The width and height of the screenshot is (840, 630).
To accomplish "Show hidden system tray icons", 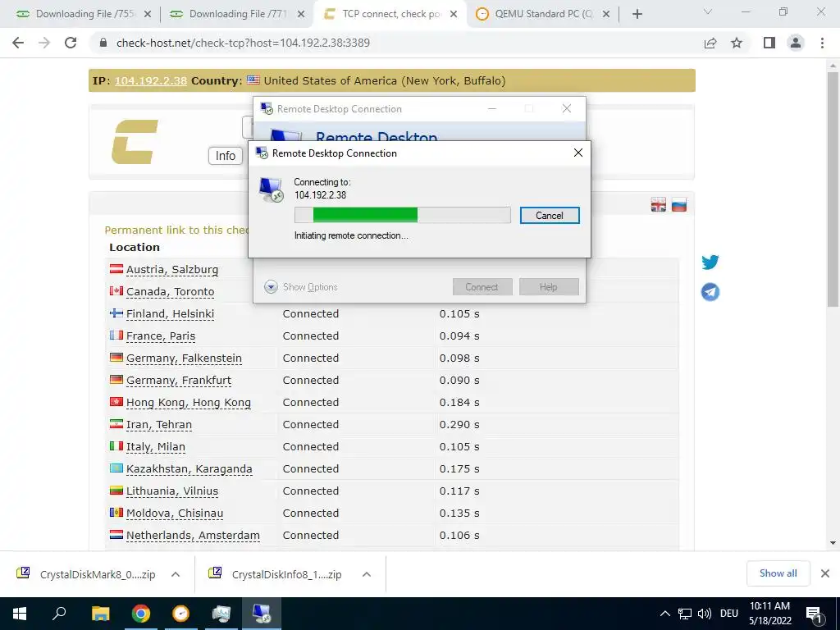I will (x=664, y=614).
